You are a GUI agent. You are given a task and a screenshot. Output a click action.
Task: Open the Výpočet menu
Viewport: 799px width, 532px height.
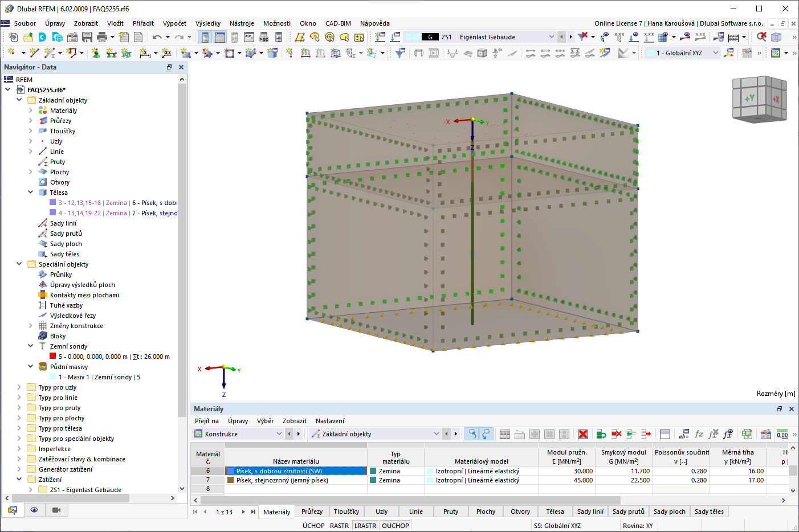[174, 23]
